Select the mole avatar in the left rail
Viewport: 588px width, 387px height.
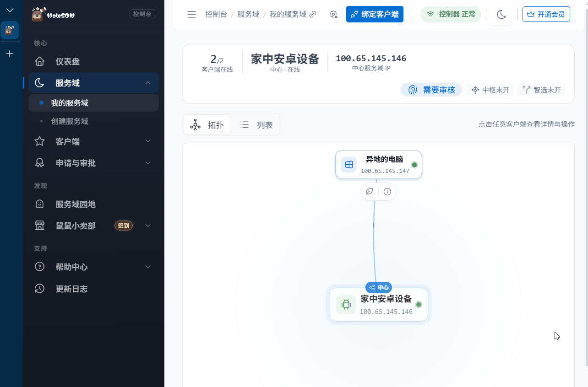tap(10, 30)
